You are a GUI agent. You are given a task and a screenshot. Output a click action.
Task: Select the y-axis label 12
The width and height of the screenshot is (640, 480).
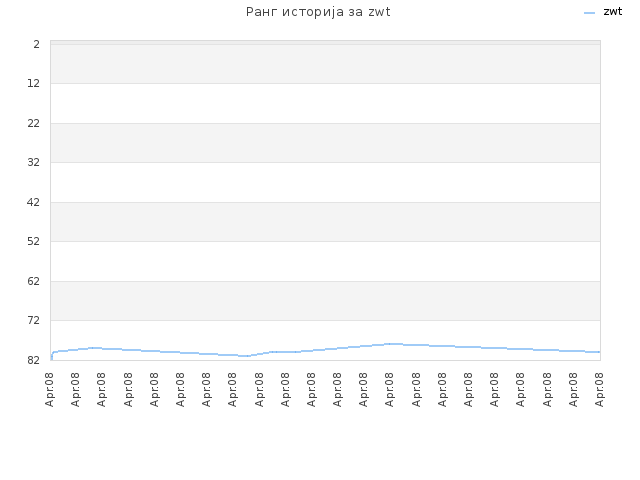pyautogui.click(x=33, y=83)
